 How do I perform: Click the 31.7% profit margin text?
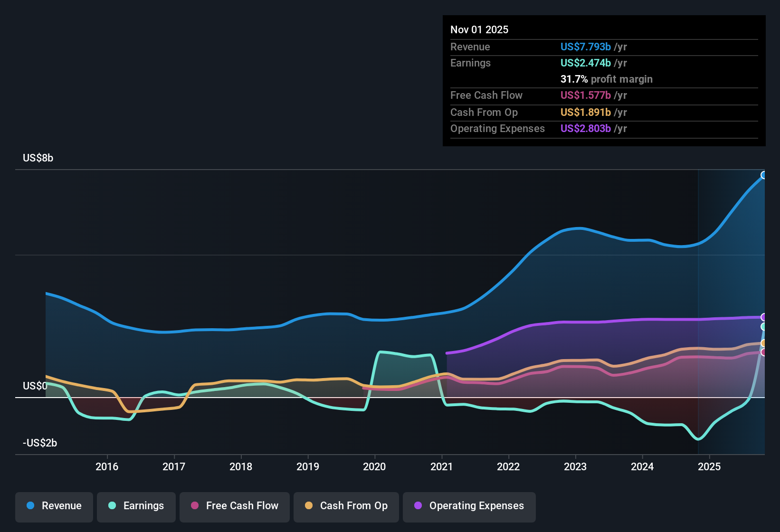click(x=606, y=79)
